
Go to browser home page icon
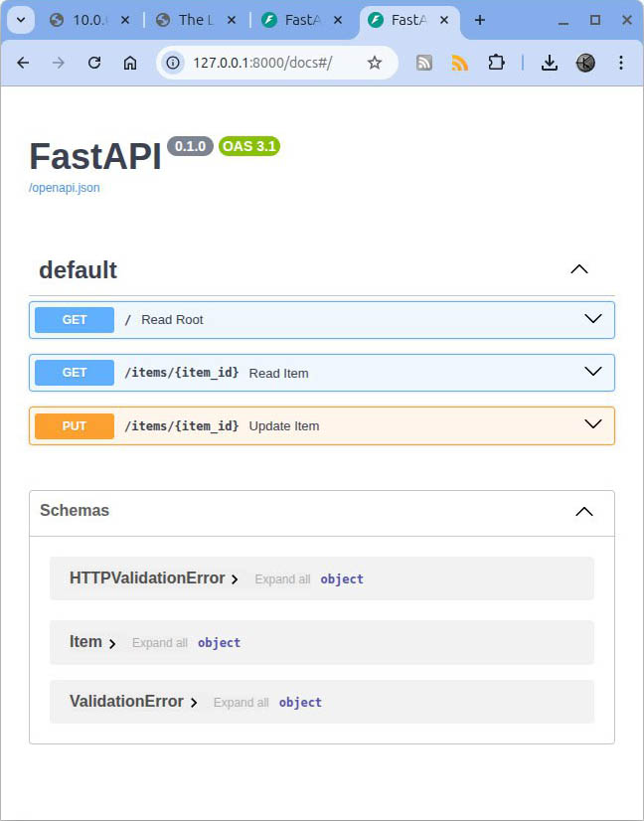[x=130, y=63]
